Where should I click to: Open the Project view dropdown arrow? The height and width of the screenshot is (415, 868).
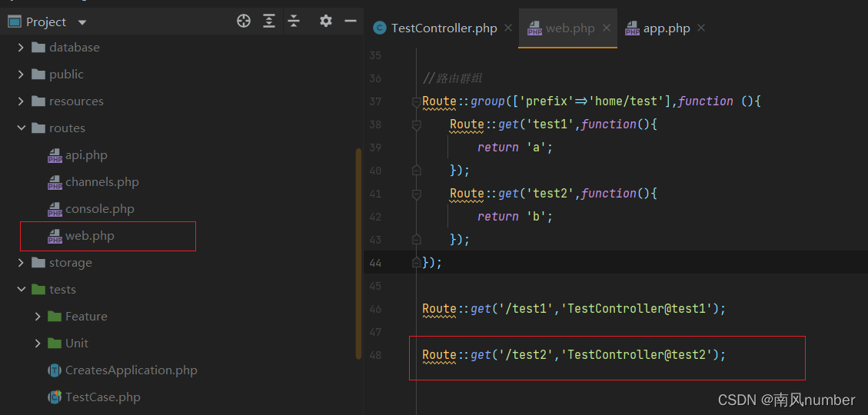[82, 23]
